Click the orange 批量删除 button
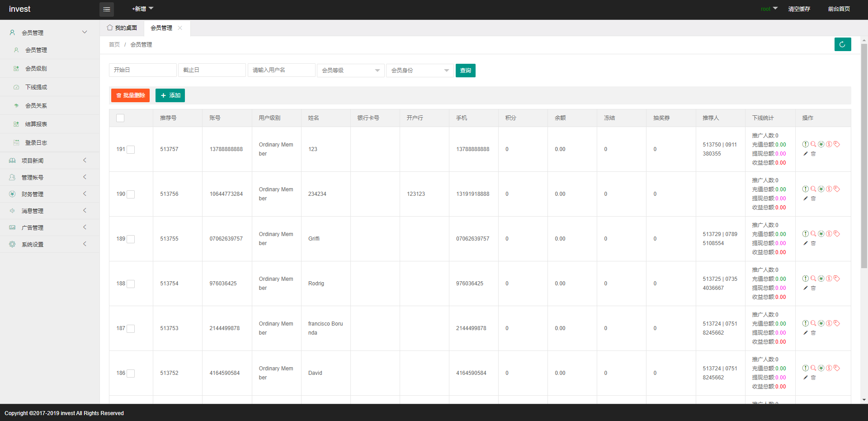868x421 pixels. (x=130, y=95)
